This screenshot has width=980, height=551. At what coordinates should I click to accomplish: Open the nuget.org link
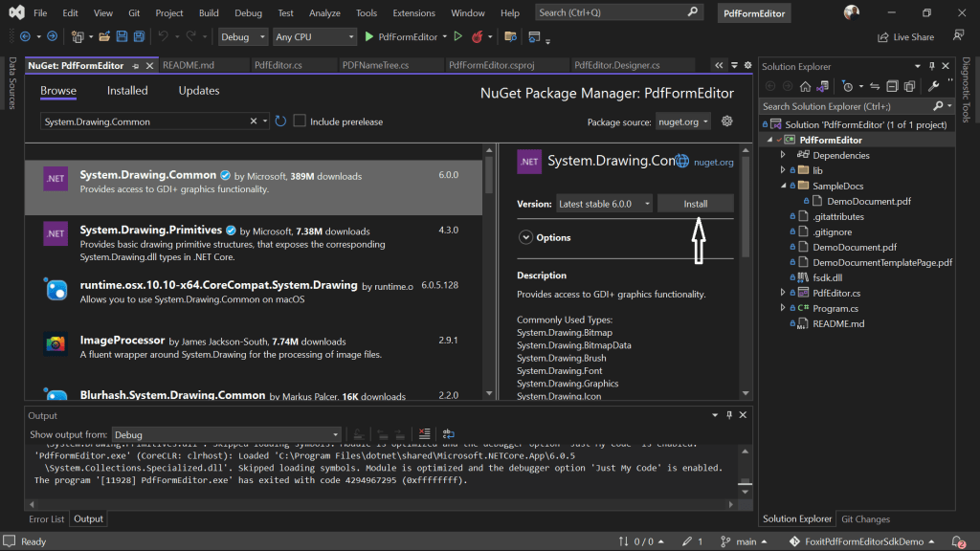[x=713, y=162]
